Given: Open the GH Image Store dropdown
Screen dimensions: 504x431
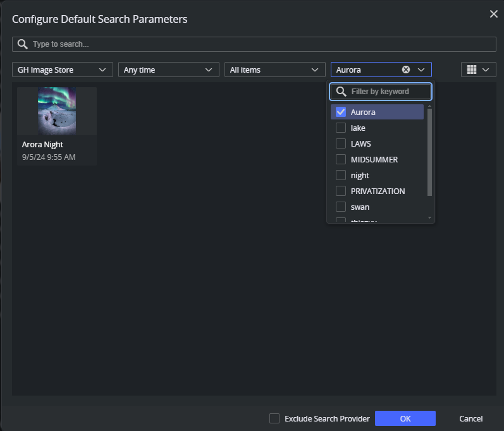Looking at the screenshot, I should pyautogui.click(x=62, y=70).
